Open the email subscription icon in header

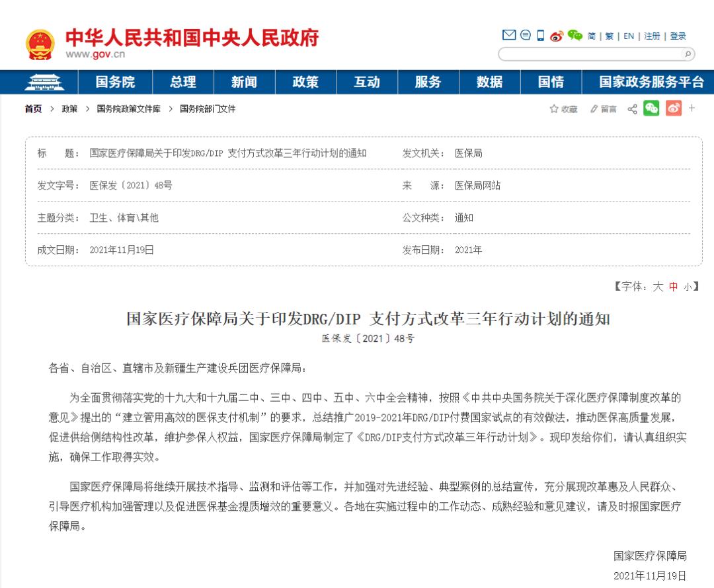[x=508, y=35]
